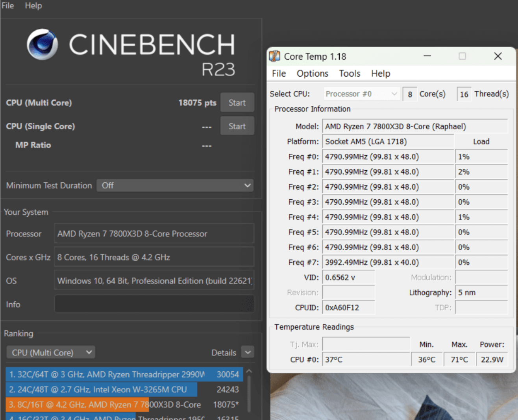The width and height of the screenshot is (518, 420).
Task: Click the Processor name field in Cinebench
Action: [154, 234]
